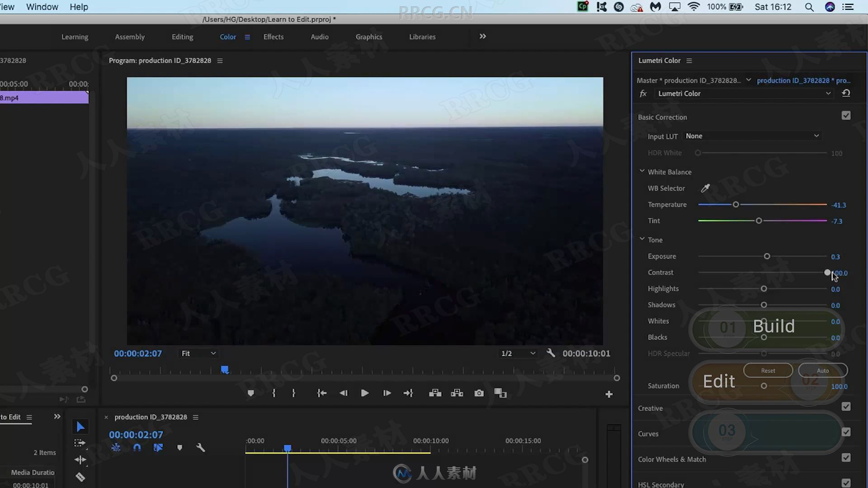Click the Auto white balance button
Screen dimensions: 868x488
click(x=823, y=370)
